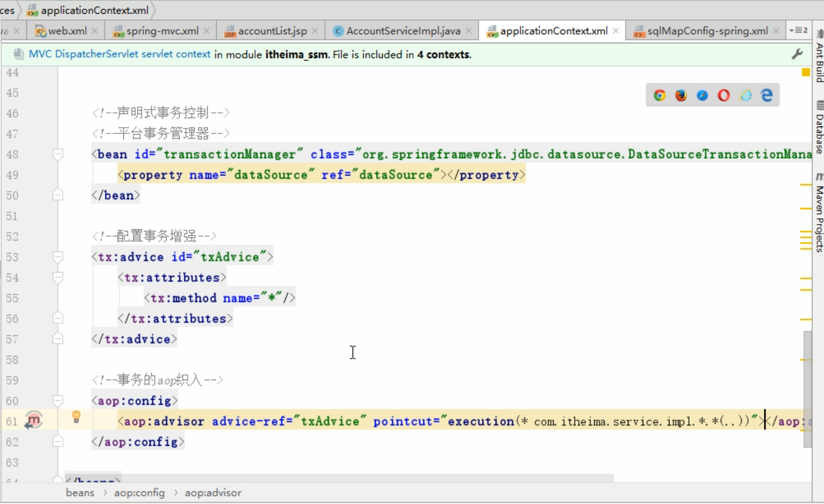Collapse fold marker at line 62

(58, 442)
